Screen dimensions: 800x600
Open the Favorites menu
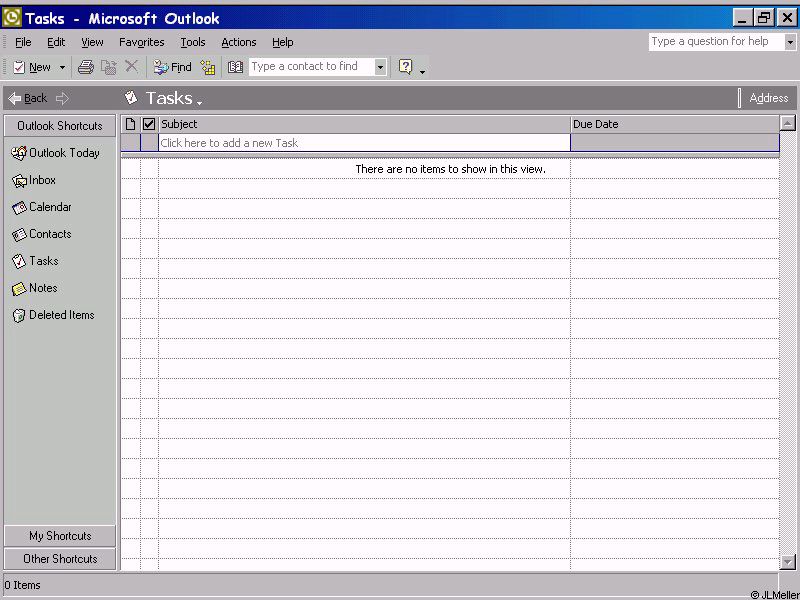pos(142,42)
